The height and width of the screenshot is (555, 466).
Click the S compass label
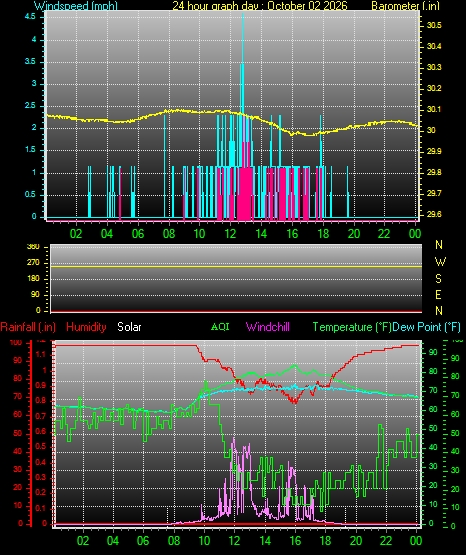tap(438, 279)
